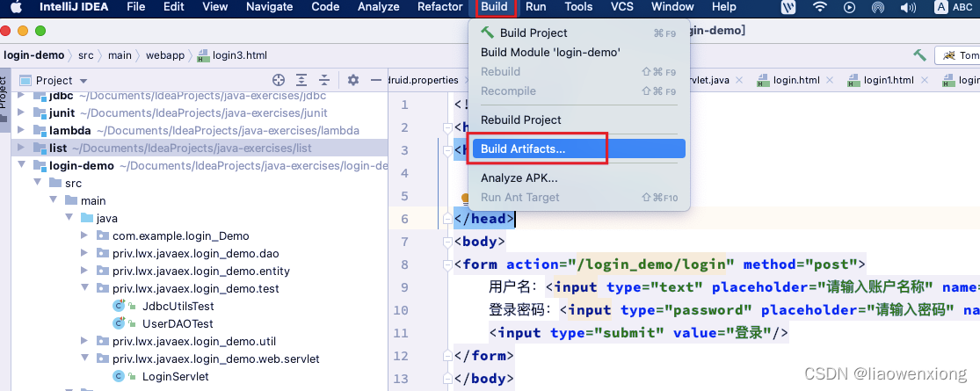Expand the junit module node arrow
Viewport: 980px width, 391px height.
pyautogui.click(x=20, y=113)
